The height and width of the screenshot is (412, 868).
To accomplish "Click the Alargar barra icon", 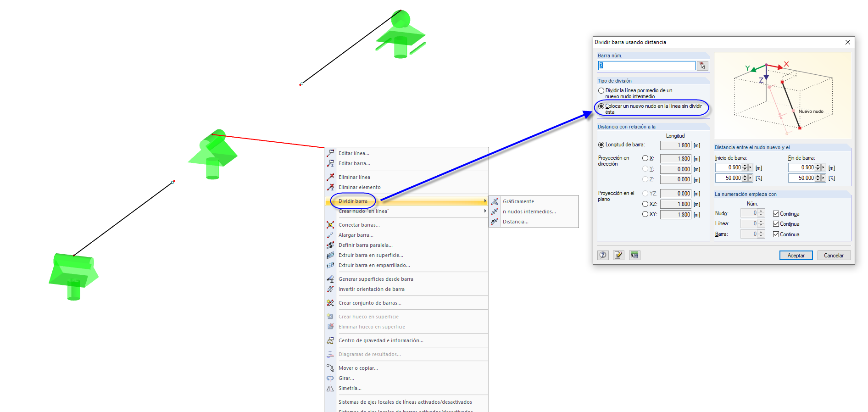I will pyautogui.click(x=330, y=235).
